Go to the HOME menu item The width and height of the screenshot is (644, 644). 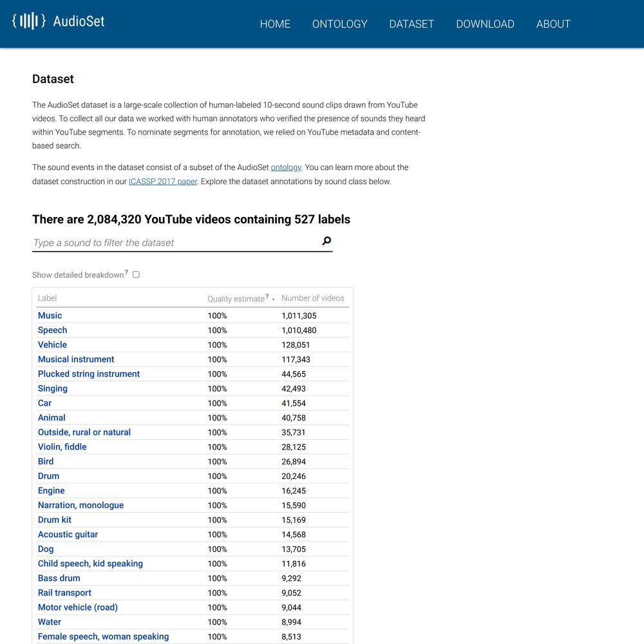pyautogui.click(x=275, y=24)
